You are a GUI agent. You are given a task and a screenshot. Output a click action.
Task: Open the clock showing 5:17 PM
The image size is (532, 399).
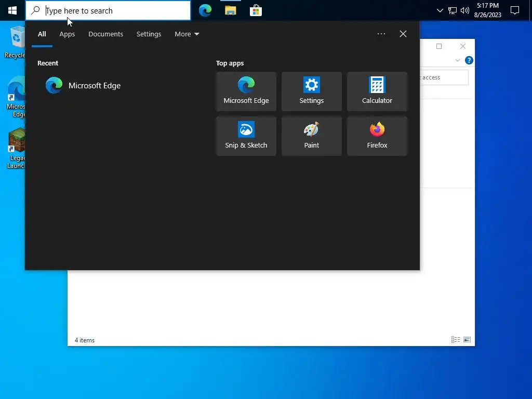click(487, 10)
